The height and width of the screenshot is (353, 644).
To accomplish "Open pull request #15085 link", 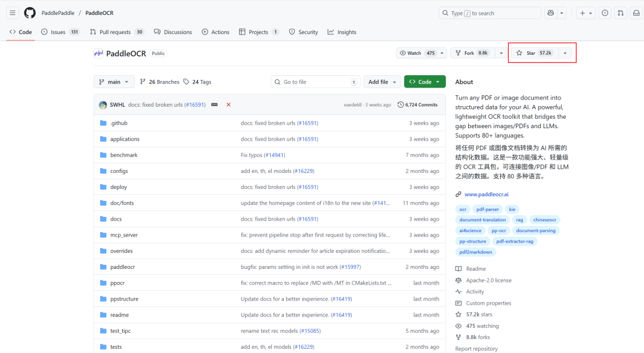I will pyautogui.click(x=311, y=331).
